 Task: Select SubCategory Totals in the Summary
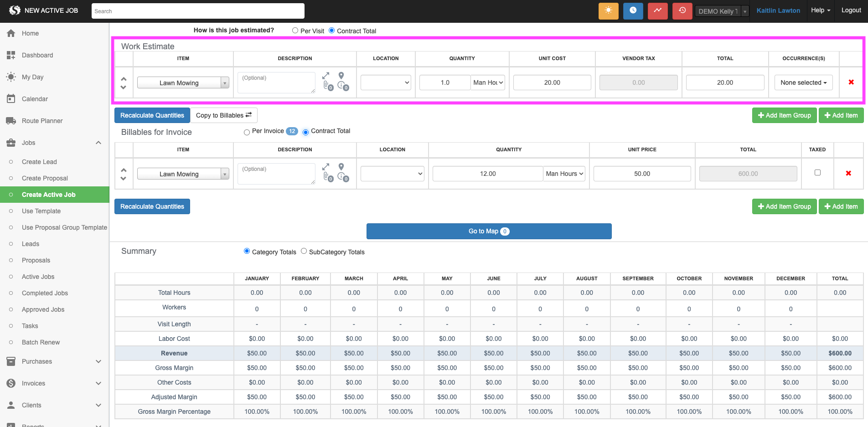pyautogui.click(x=304, y=251)
